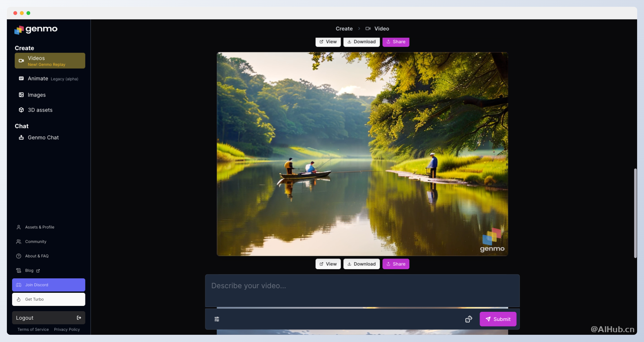The image size is (644, 342).
Task: Click Download button below the video
Action: point(361,264)
